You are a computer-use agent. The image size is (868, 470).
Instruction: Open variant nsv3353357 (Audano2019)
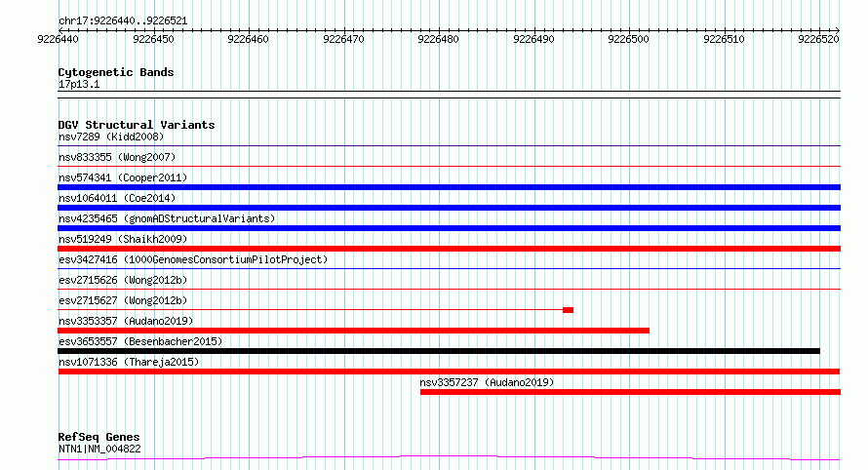126,321
